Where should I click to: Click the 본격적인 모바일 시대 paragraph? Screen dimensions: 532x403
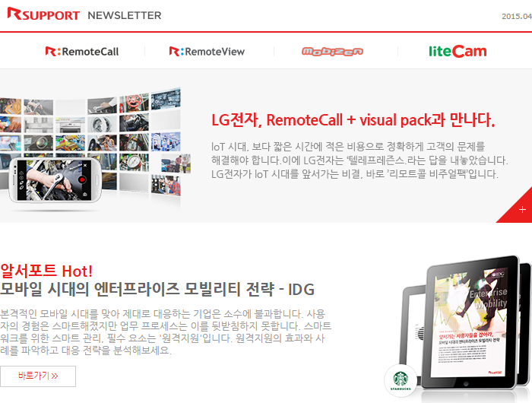(166, 332)
